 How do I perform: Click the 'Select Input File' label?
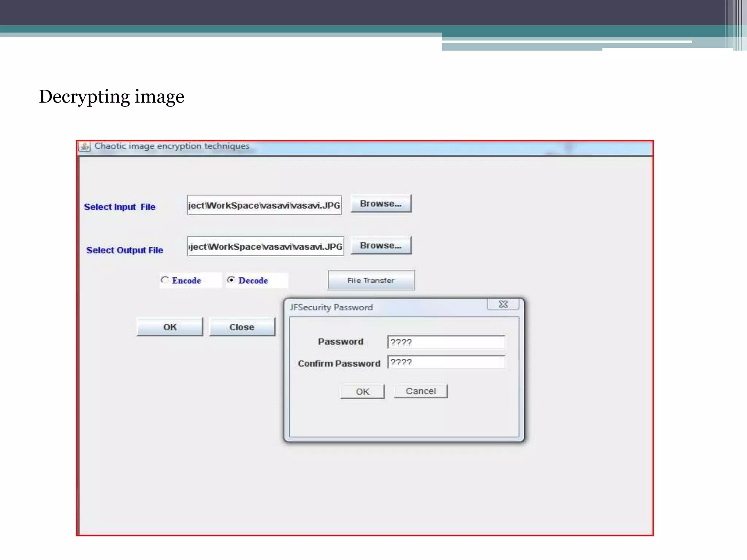click(x=120, y=207)
